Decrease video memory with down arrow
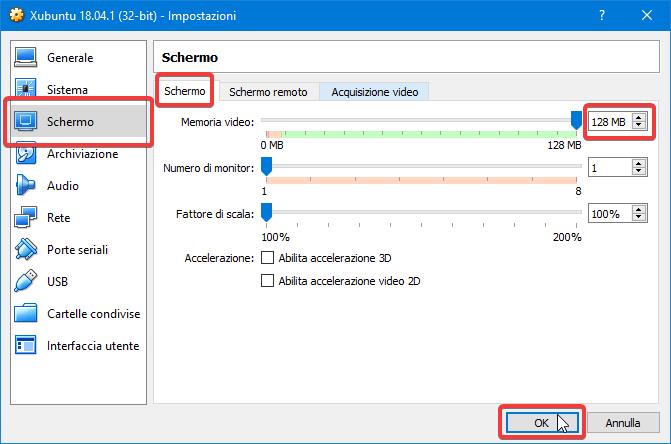Viewport: 671px width, 444px height. [x=638, y=126]
